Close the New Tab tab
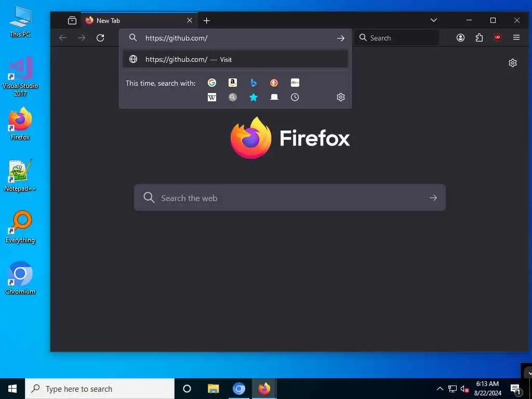 click(190, 20)
